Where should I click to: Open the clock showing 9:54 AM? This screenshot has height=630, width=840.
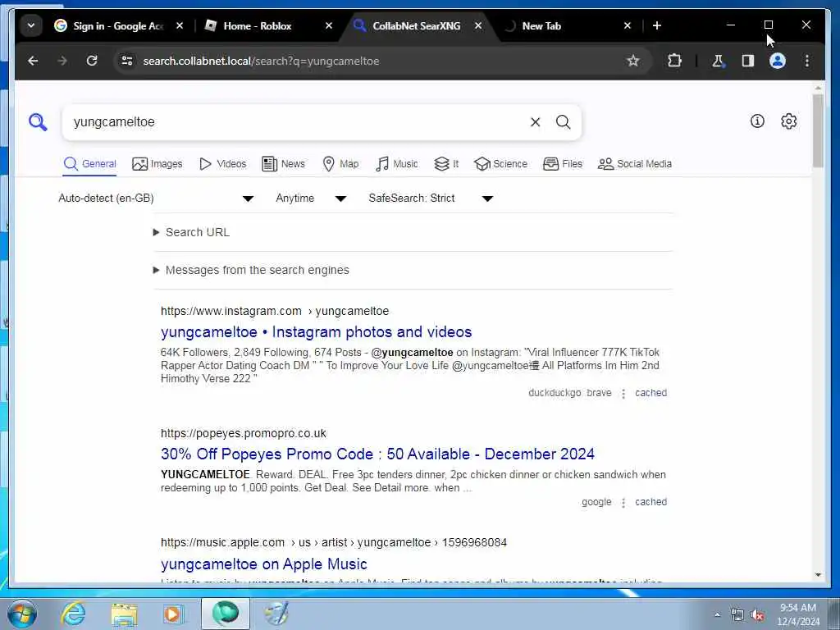click(797, 614)
